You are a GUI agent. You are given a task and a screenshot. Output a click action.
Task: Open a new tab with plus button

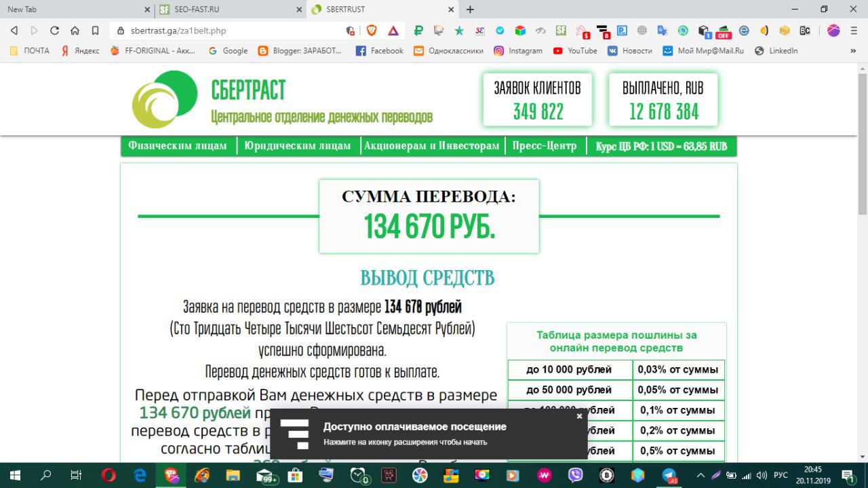[x=470, y=10]
